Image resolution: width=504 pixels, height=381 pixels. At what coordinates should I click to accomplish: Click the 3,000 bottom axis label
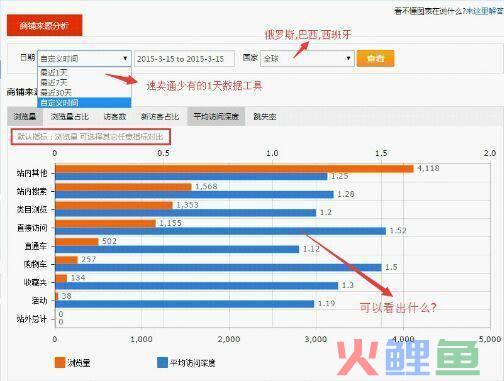pos(316,339)
